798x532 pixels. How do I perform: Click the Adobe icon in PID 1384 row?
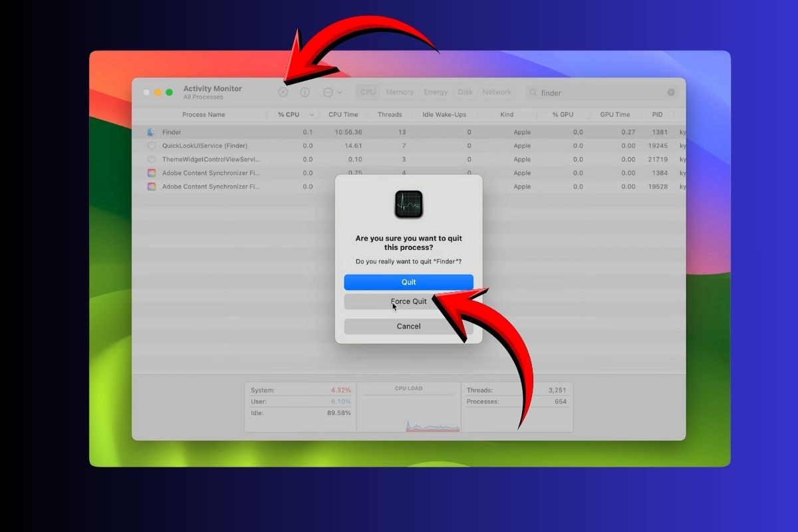[151, 173]
